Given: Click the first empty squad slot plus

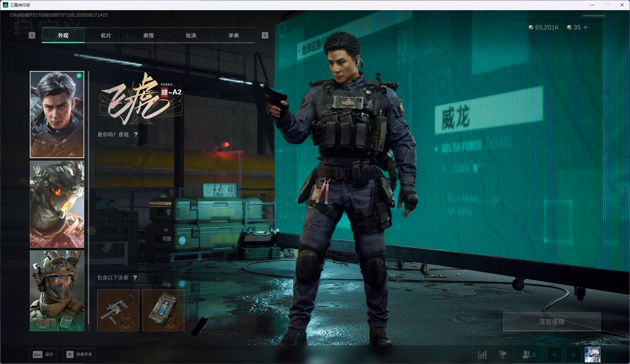Looking at the screenshot, I should 554,355.
